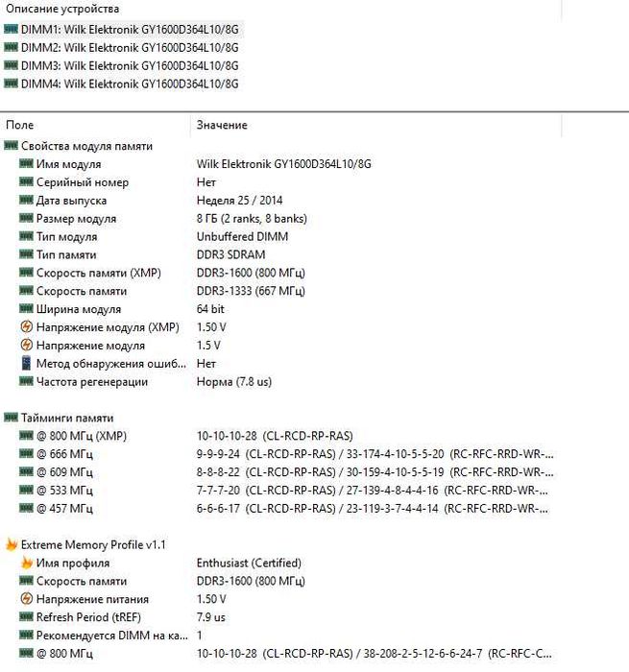
Task: Click icon beside 'Скорость памяти (XMP)'
Action: pyautogui.click(x=26, y=272)
